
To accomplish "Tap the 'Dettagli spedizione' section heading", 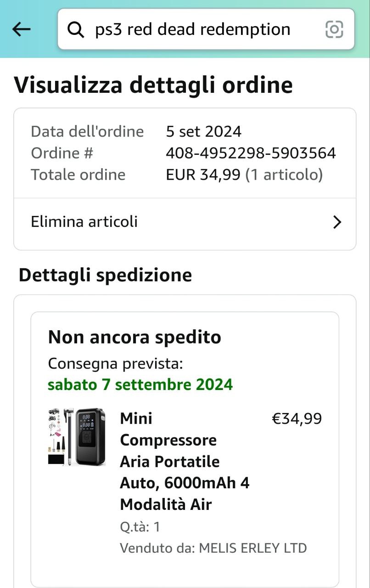I will point(105,275).
